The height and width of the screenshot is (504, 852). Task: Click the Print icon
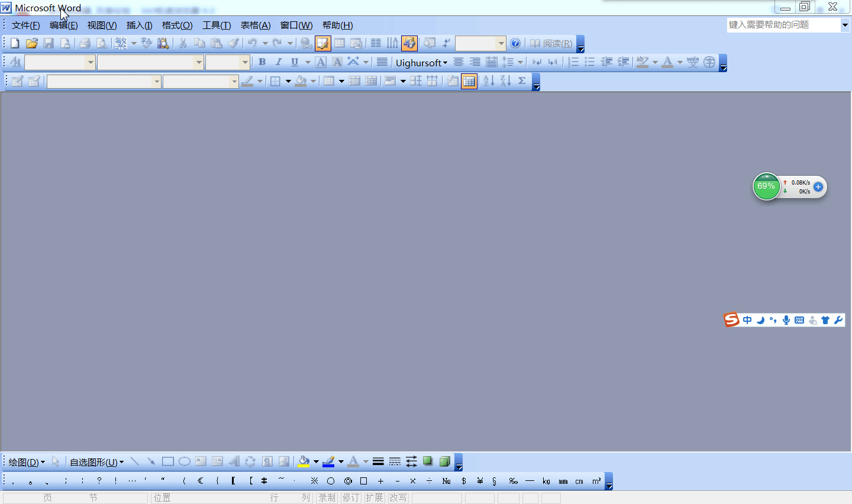(x=85, y=43)
